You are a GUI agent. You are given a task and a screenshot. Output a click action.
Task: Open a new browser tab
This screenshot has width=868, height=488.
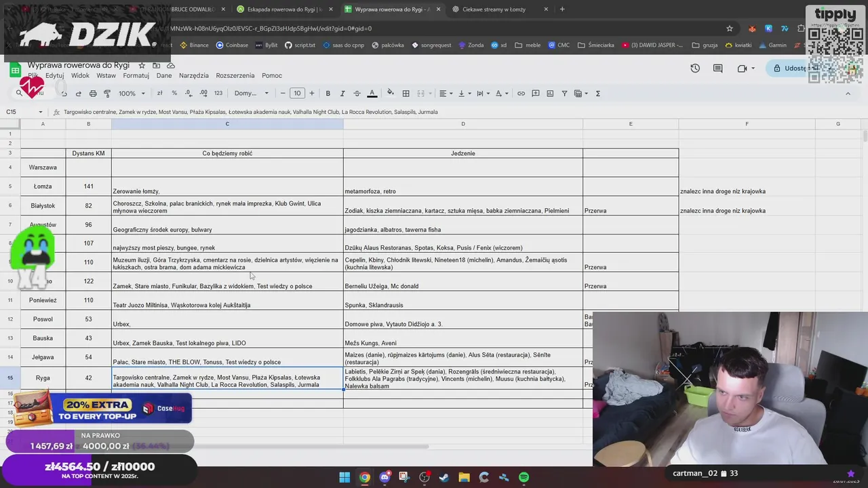coord(562,9)
